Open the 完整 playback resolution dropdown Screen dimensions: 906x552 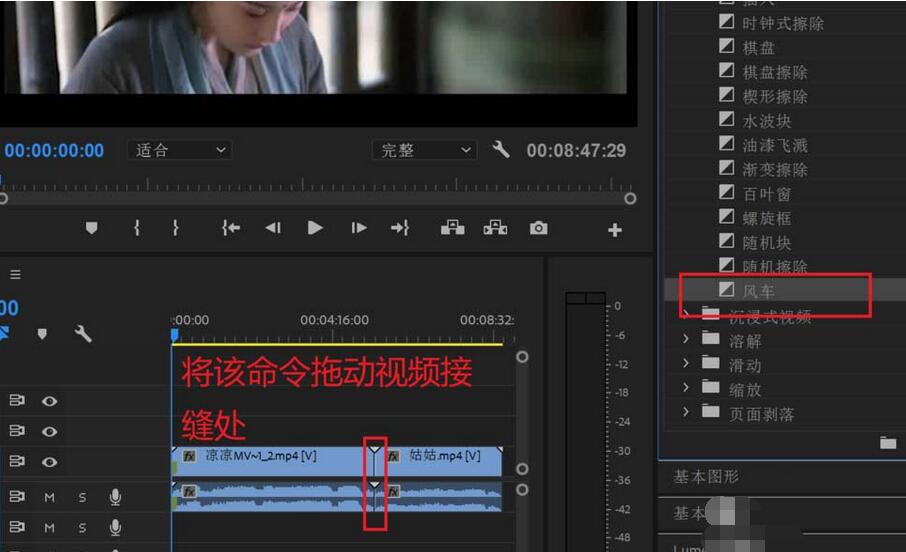pyautogui.click(x=425, y=150)
